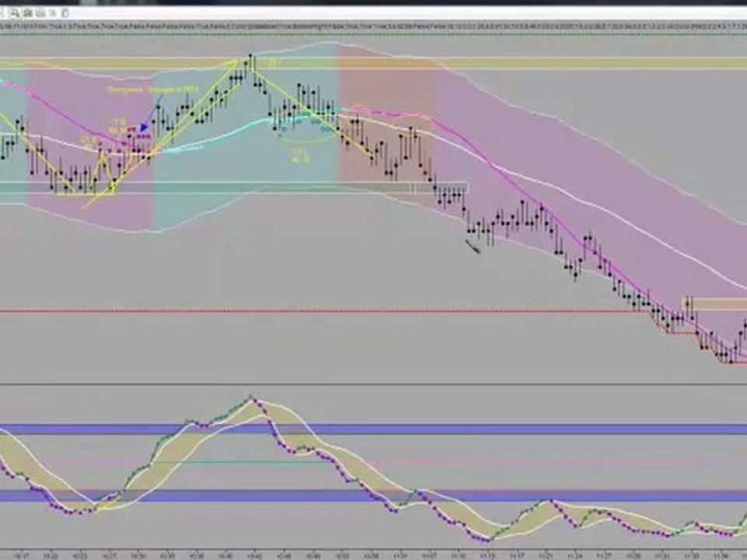Click the yellow divergence text label on the chart
Image resolution: width=747 pixels, height=560 pixels.
(152, 89)
